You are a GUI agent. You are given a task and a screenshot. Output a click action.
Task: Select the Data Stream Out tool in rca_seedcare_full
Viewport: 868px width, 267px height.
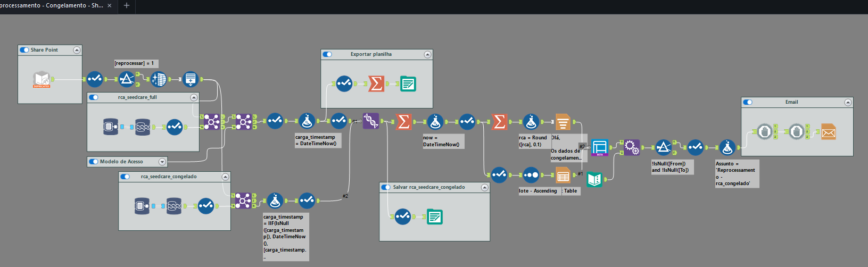pos(143,127)
